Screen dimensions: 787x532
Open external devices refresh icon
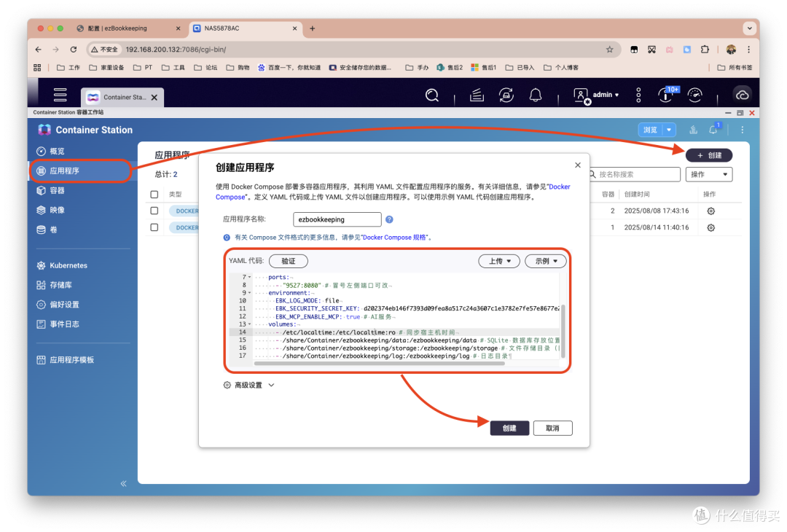pos(506,95)
